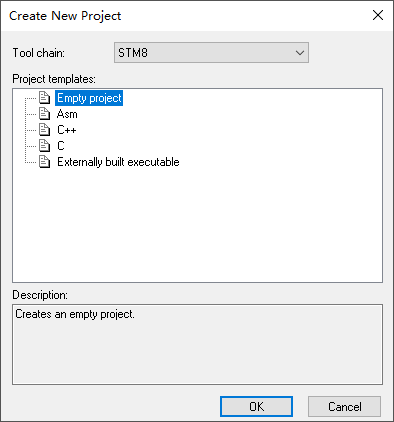Choose the C++ project template

pyautogui.click(x=67, y=130)
